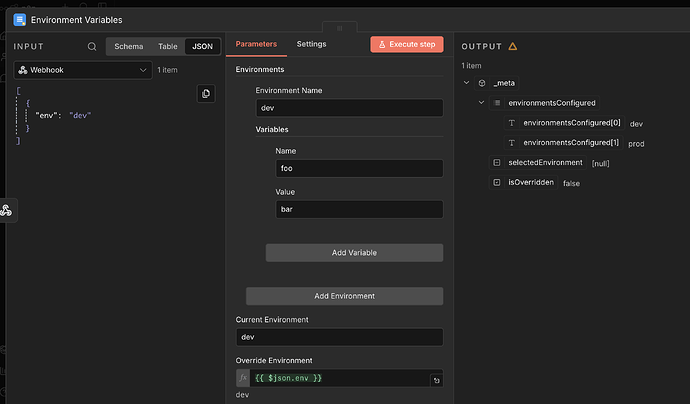The width and height of the screenshot is (690, 404).
Task: Switch to the Parameters tab
Action: (x=256, y=44)
